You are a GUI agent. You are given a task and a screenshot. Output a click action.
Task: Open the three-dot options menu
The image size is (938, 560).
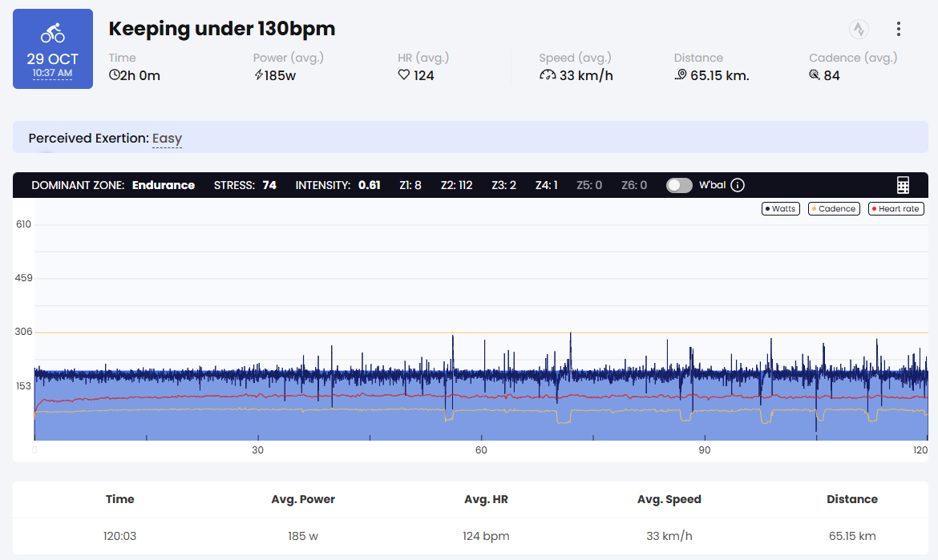899,30
